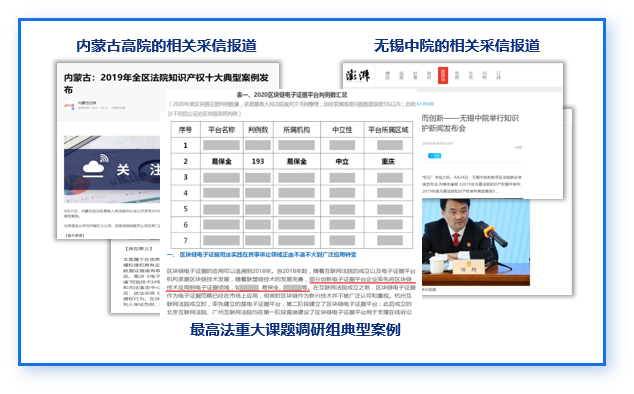Viewport: 634px width, 394px height.
Task: Click the 内蒙古 2019 十大典型案例 article headline
Action: tap(166, 83)
